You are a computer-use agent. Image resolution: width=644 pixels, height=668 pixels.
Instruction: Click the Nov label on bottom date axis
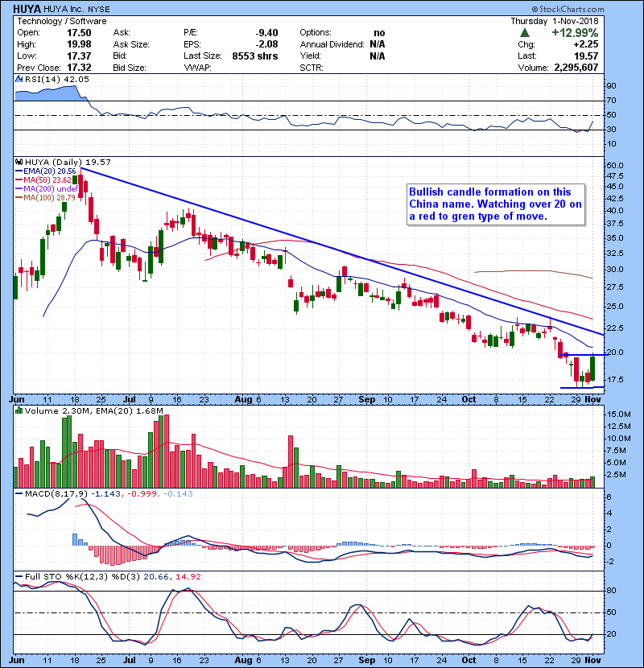pyautogui.click(x=592, y=660)
